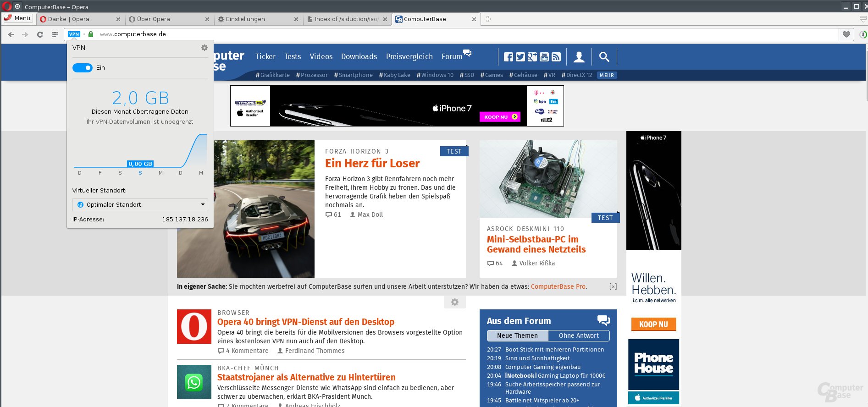
Task: Open the Preisvergleich navigation item
Action: [x=409, y=57]
